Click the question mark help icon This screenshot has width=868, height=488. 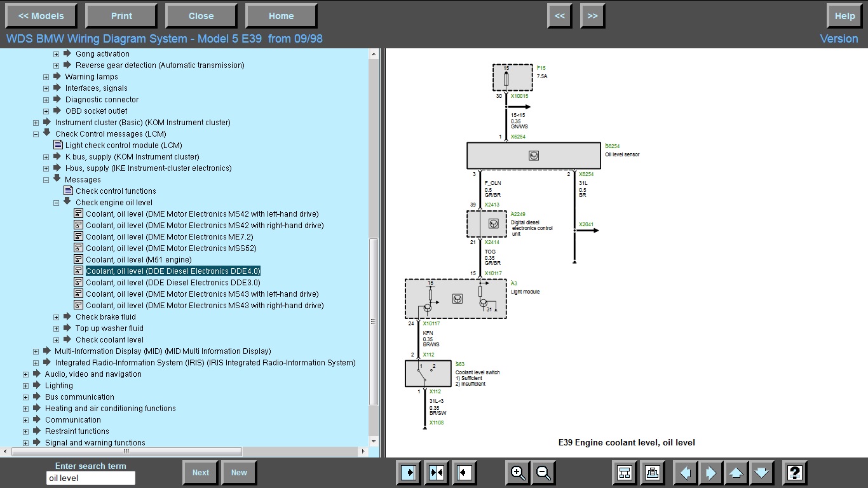pos(794,473)
